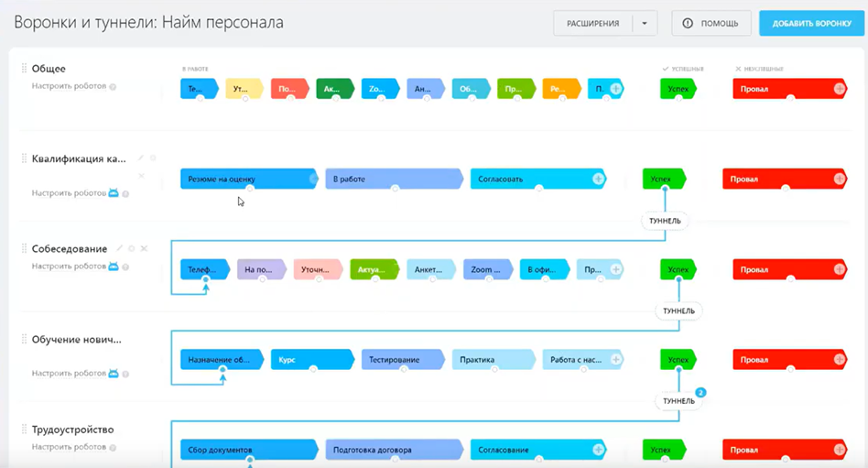Click the pencil icon beside Квалификация кандидата

[141, 158]
